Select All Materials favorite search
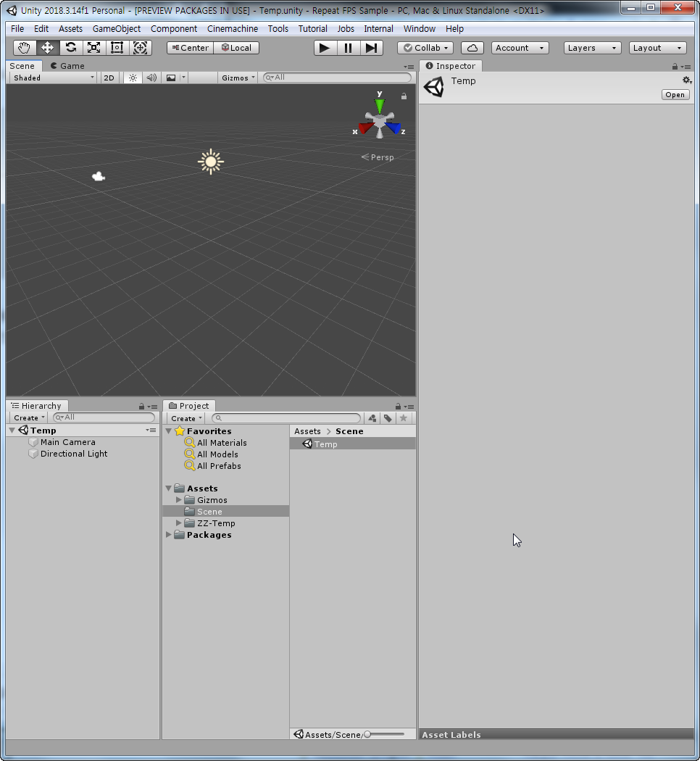Image resolution: width=700 pixels, height=761 pixels. click(222, 443)
